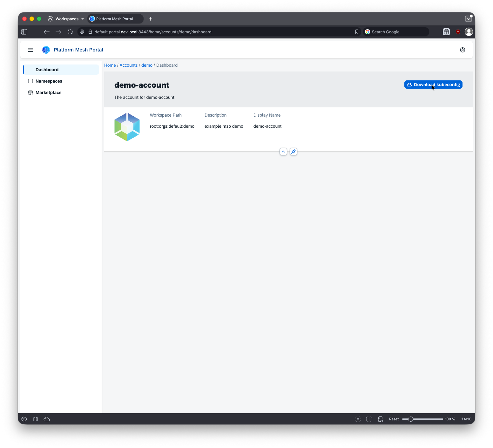
Task: Click the Platform Mesh Portal logo
Action: click(46, 50)
